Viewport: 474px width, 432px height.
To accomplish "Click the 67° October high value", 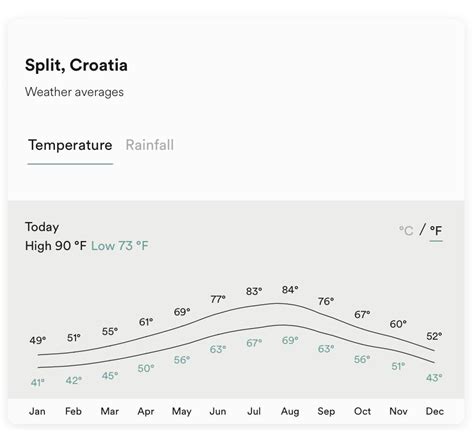I will pos(362,314).
